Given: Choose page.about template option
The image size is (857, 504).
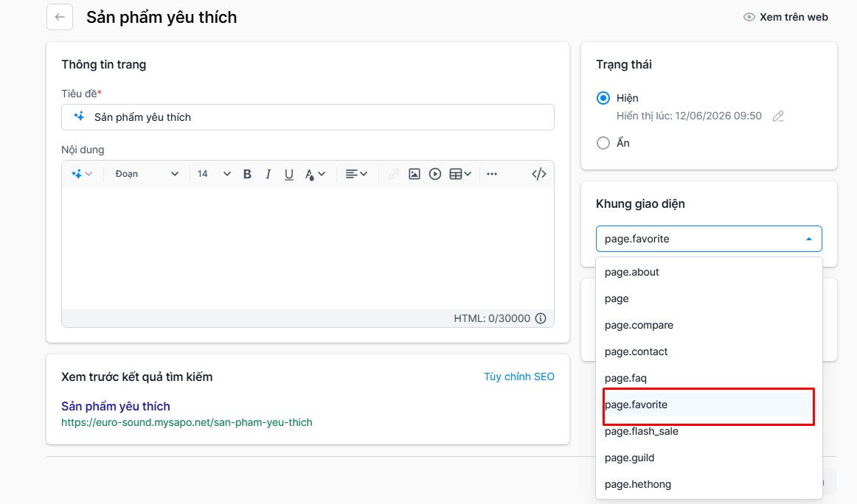Looking at the screenshot, I should coord(709,272).
